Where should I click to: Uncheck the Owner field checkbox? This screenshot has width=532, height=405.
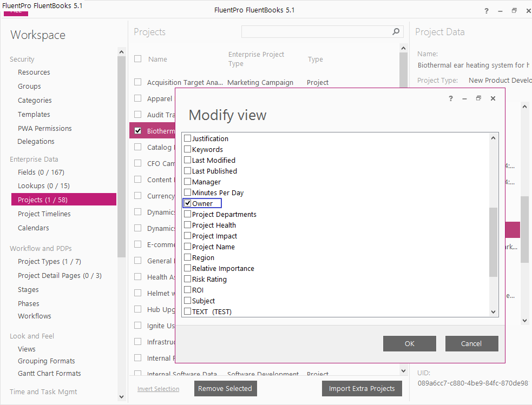[188, 203]
